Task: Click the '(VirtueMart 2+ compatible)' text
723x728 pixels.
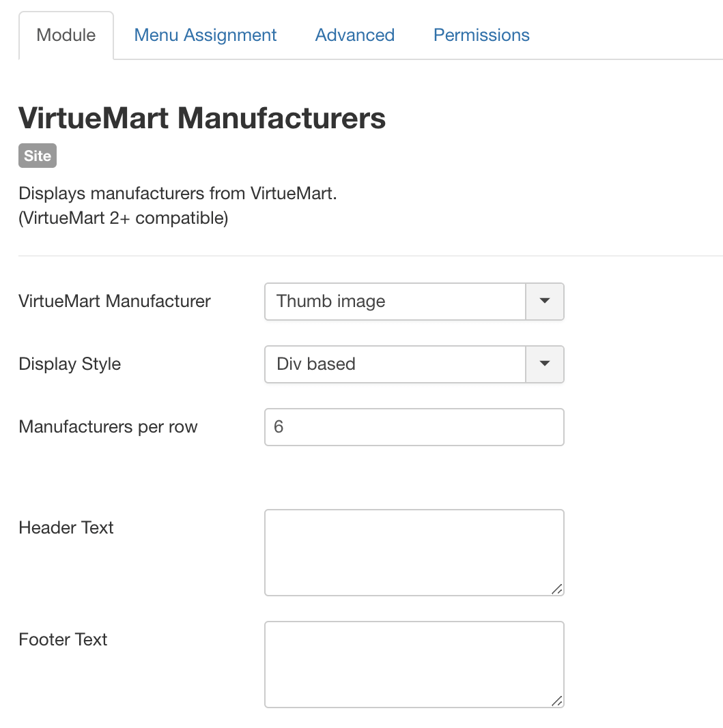Action: coord(124,218)
